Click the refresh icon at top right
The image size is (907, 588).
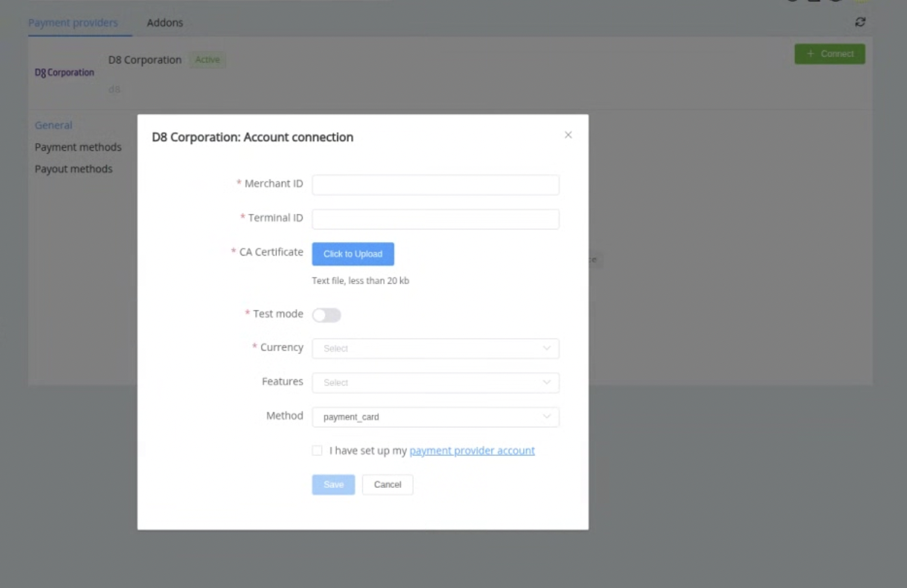(x=860, y=22)
